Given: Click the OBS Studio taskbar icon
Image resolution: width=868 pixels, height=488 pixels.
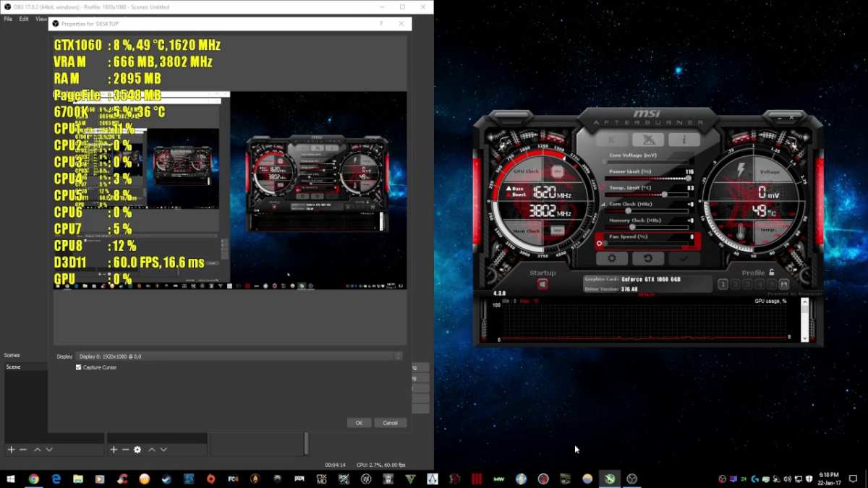Looking at the screenshot, I should pyautogui.click(x=631, y=479).
